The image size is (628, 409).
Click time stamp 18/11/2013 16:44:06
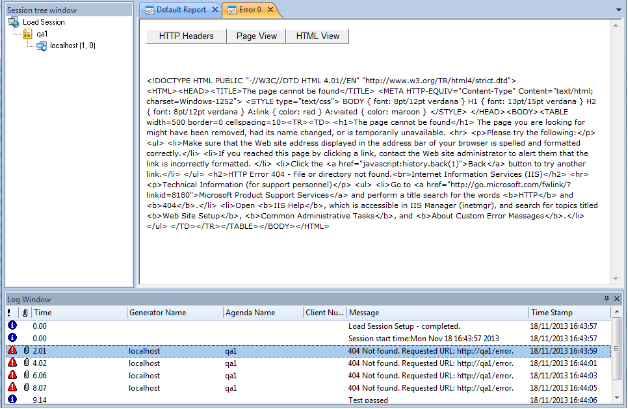coord(563,400)
